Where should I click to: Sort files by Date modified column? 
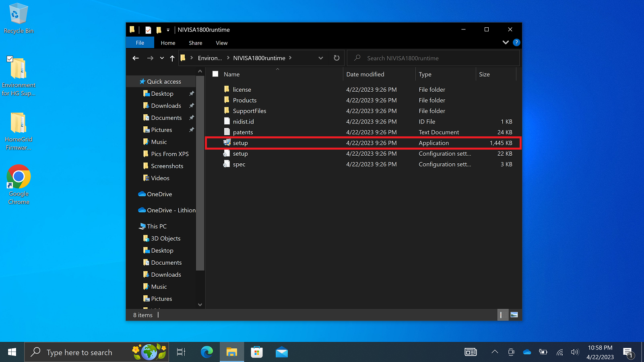(365, 74)
